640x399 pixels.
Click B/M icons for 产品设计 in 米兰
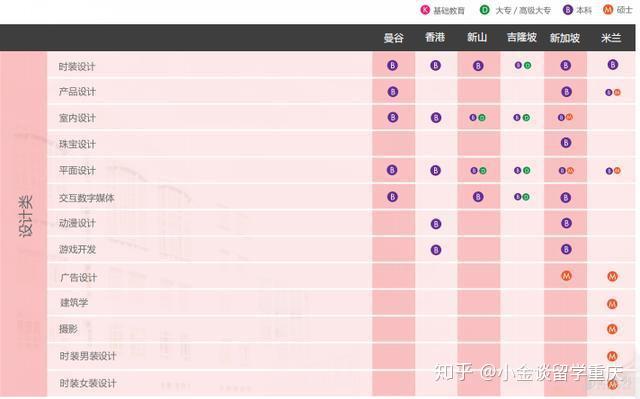tap(613, 93)
